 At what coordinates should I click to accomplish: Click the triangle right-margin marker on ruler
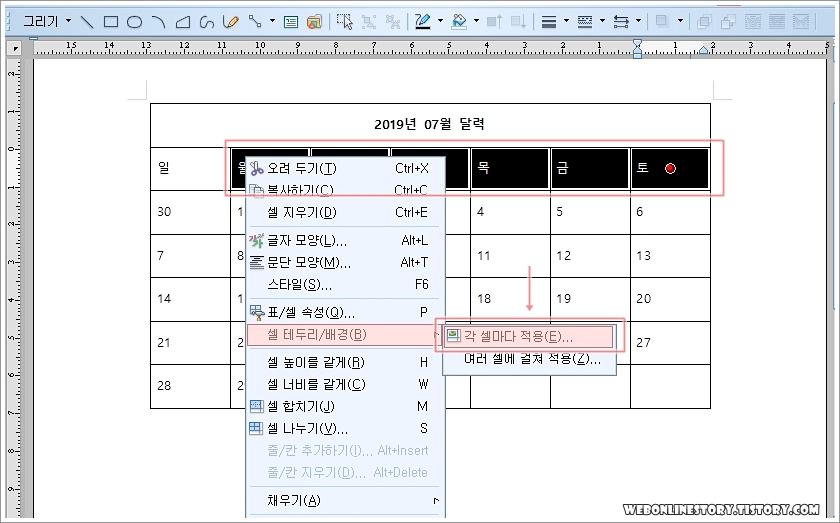[704, 50]
